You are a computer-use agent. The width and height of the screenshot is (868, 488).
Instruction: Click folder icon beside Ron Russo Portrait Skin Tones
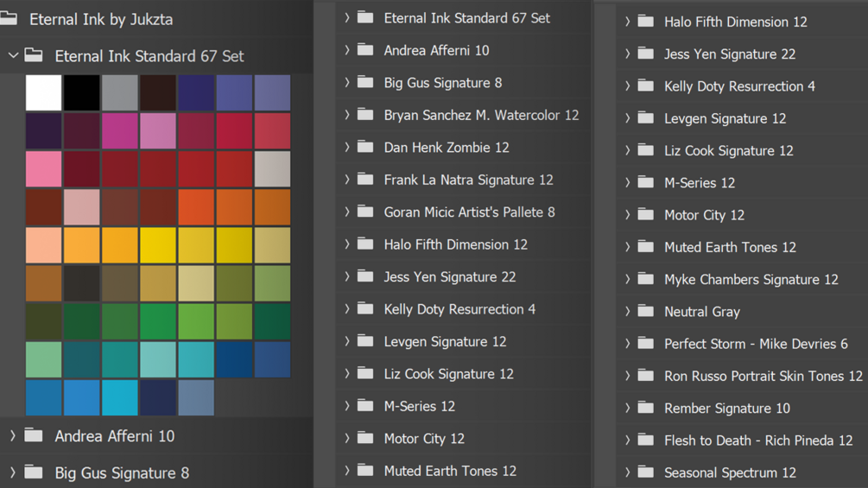tap(645, 375)
